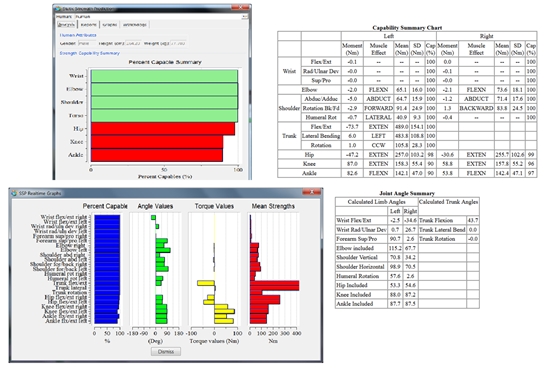Click the 'Sup/Pro' wrist row label
545x372 pixels.
pos(321,80)
